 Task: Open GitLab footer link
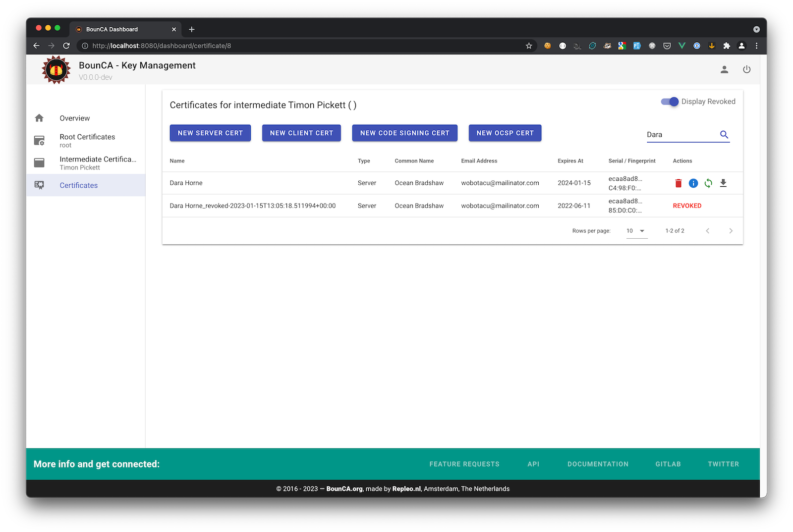pos(668,464)
